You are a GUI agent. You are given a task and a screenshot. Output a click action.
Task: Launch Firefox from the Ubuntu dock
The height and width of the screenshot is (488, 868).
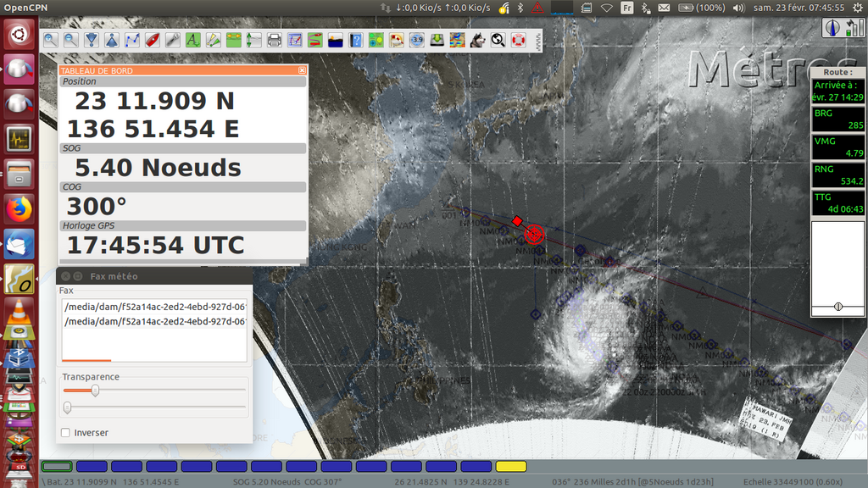click(19, 208)
